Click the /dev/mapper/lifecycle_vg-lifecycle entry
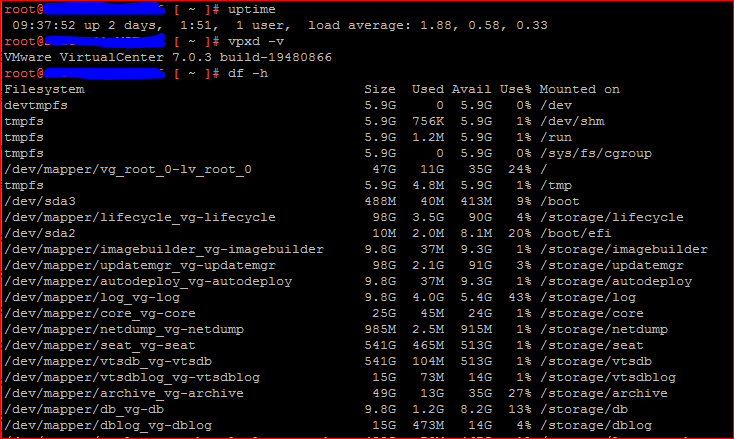Image resolution: width=734 pixels, height=439 pixels. click(x=140, y=217)
